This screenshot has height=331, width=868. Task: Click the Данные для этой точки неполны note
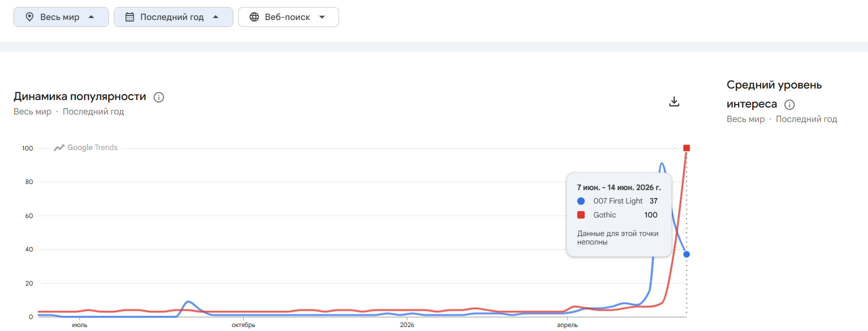pyautogui.click(x=618, y=237)
